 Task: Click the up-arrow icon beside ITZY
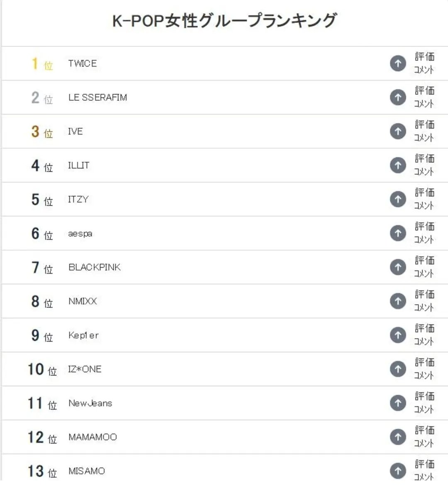(398, 199)
